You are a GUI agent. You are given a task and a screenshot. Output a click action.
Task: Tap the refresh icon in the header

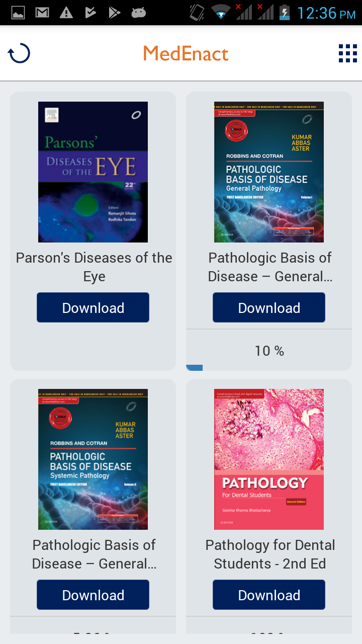coord(19,53)
